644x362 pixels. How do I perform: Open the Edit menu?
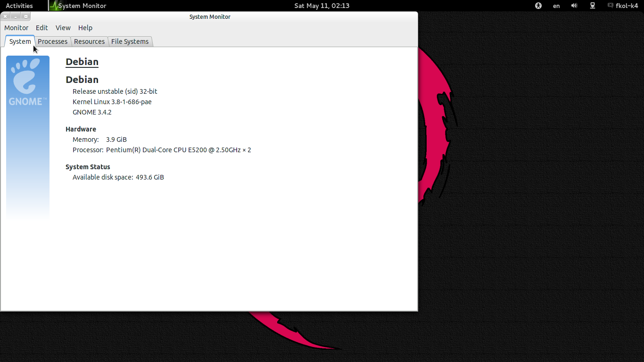pos(42,28)
